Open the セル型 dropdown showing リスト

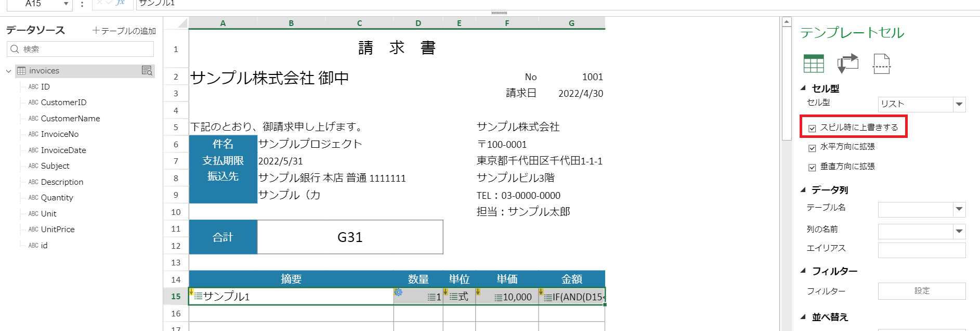959,105
